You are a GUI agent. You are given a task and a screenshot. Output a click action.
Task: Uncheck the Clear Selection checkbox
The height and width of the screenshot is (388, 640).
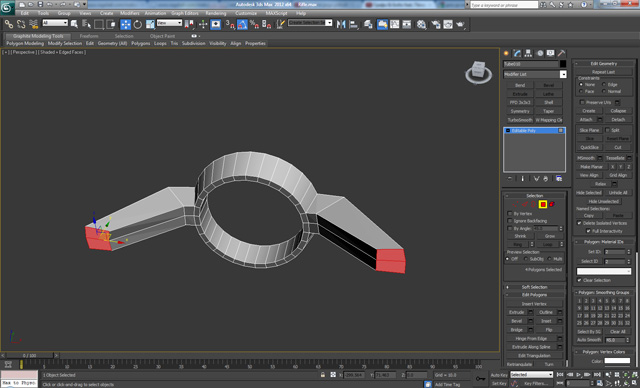point(579,280)
